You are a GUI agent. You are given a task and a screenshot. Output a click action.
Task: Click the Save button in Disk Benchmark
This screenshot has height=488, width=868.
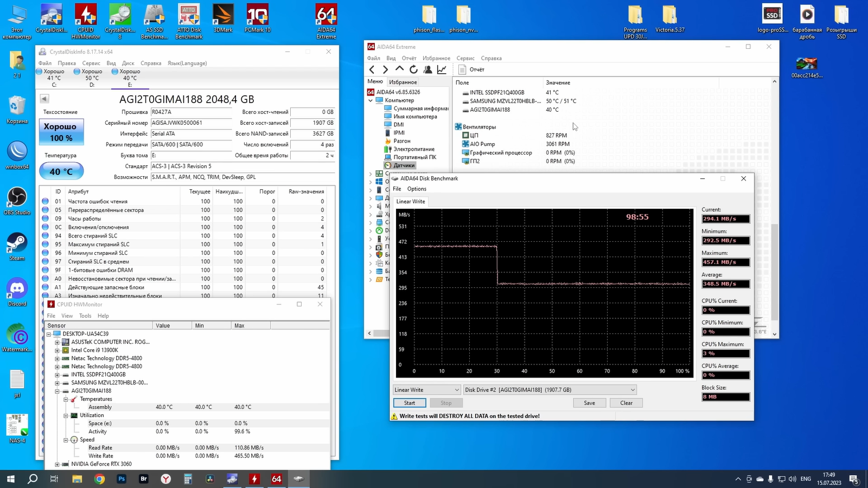[589, 403]
